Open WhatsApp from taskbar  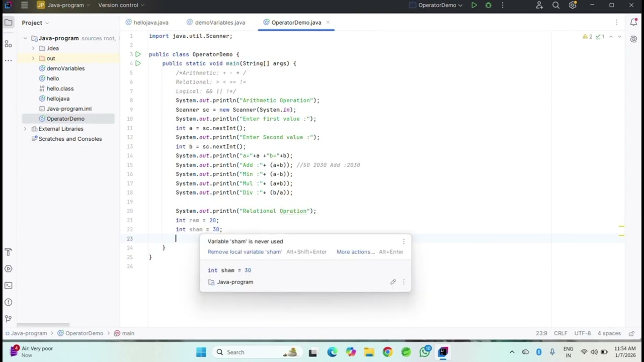tap(425, 352)
